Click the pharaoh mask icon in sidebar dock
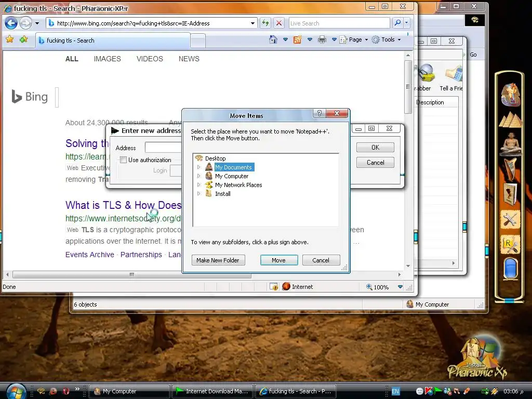 click(511, 95)
